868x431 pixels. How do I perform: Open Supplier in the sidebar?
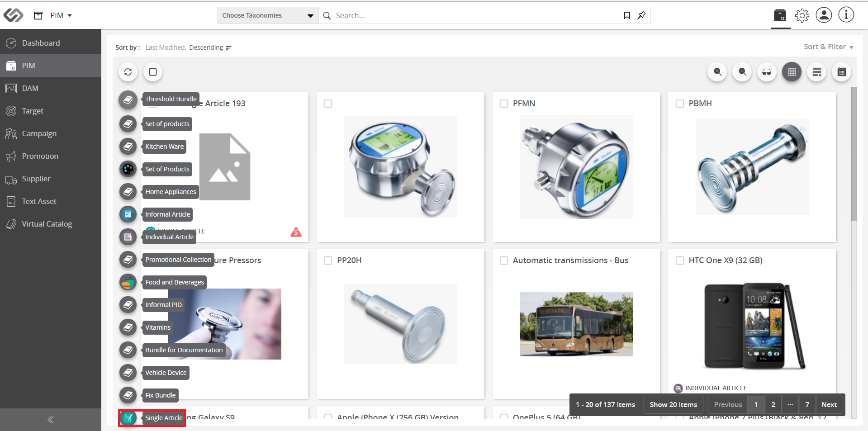[x=51, y=179]
